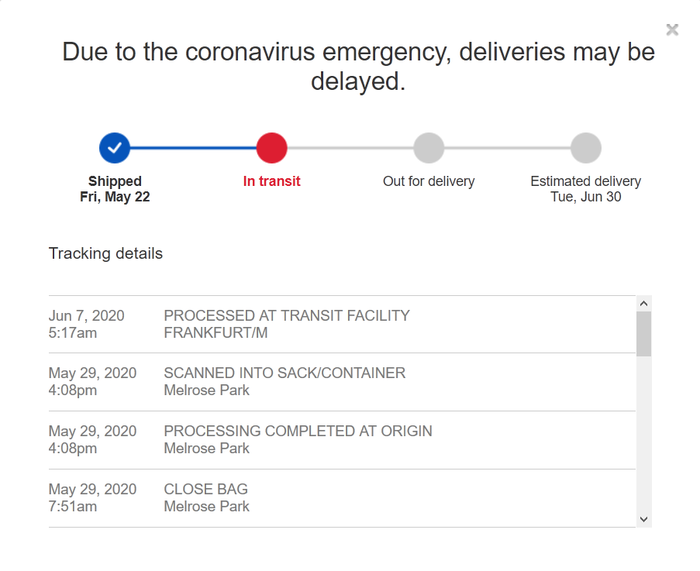Viewport: 700px width, 571px height.
Task: Click the tracking list scrollbar thumb
Action: click(x=643, y=333)
